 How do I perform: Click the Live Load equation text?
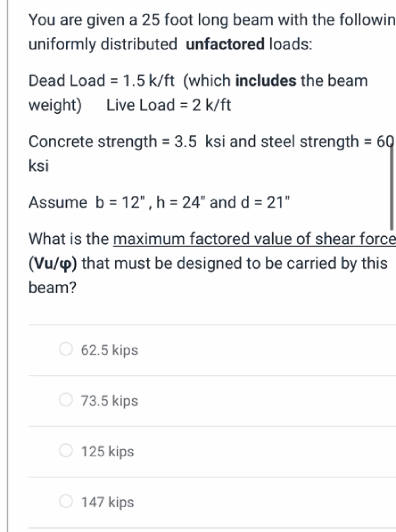pyautogui.click(x=168, y=105)
